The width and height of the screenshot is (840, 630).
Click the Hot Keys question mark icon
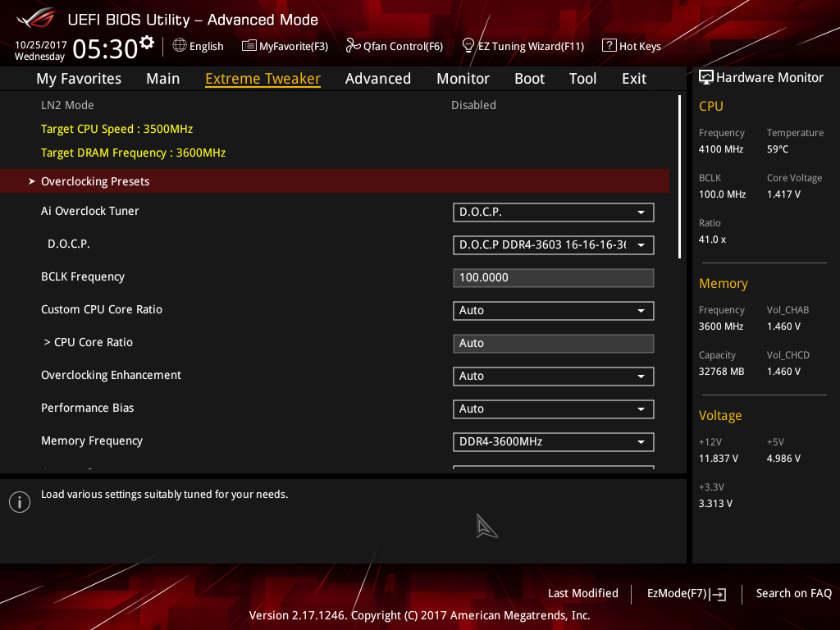609,46
